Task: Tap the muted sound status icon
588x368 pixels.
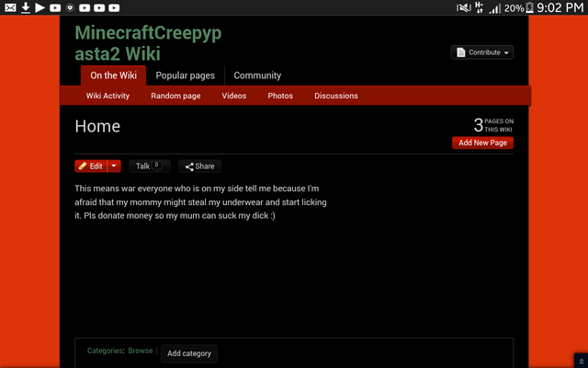Action: (x=463, y=7)
